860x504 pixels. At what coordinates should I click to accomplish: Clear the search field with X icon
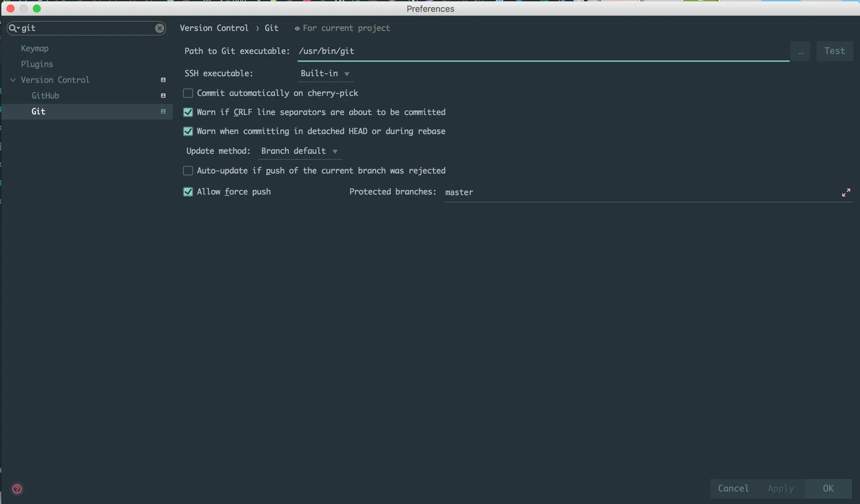(159, 28)
